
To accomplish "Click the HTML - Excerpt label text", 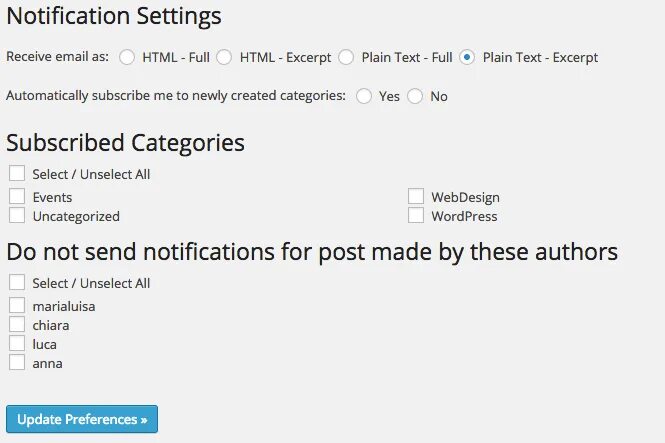I will tap(285, 57).
